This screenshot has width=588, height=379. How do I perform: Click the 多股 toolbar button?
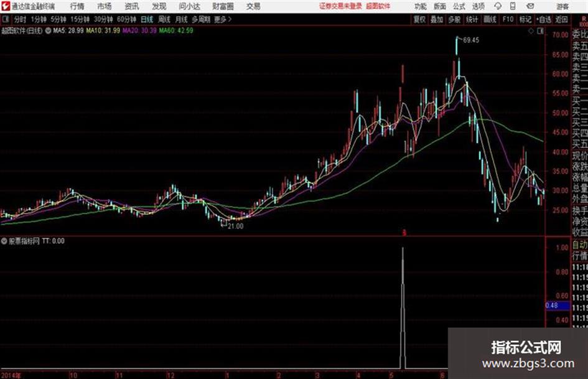click(454, 19)
